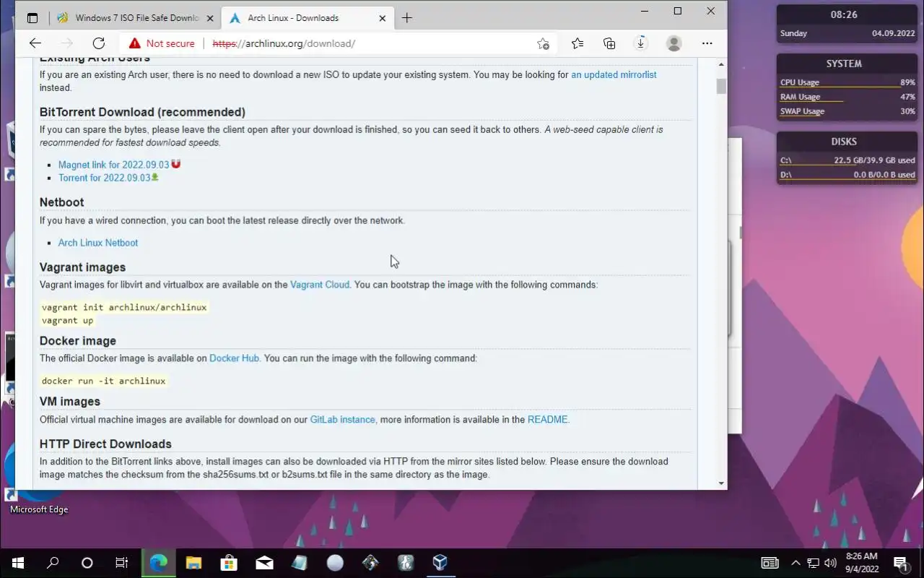This screenshot has width=924, height=578.
Task: Open VirtualBox cube icon on taskbar
Action: pos(440,563)
